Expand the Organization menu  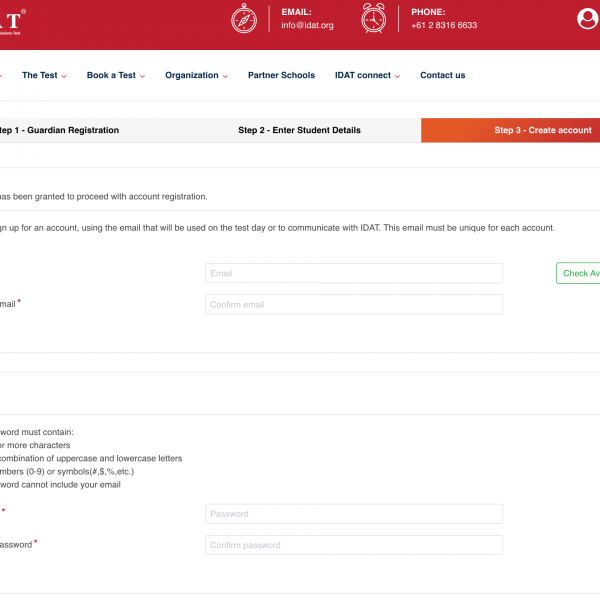tap(196, 75)
